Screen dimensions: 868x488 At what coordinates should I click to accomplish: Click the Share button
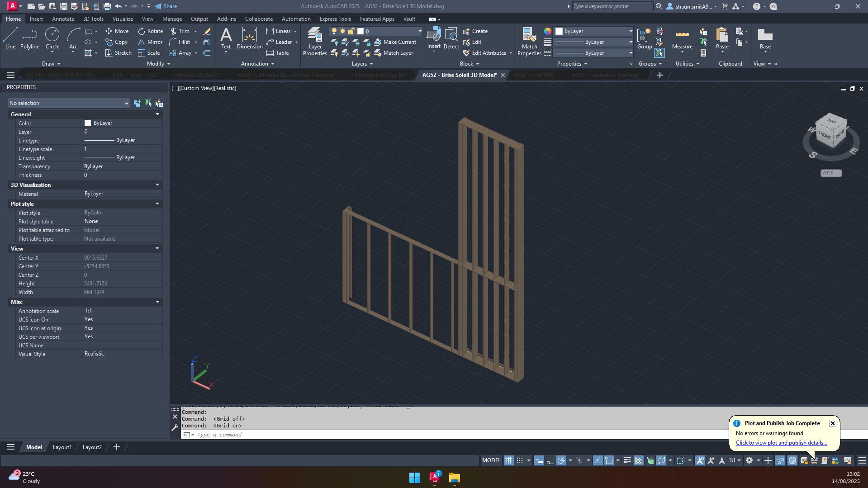click(x=166, y=6)
